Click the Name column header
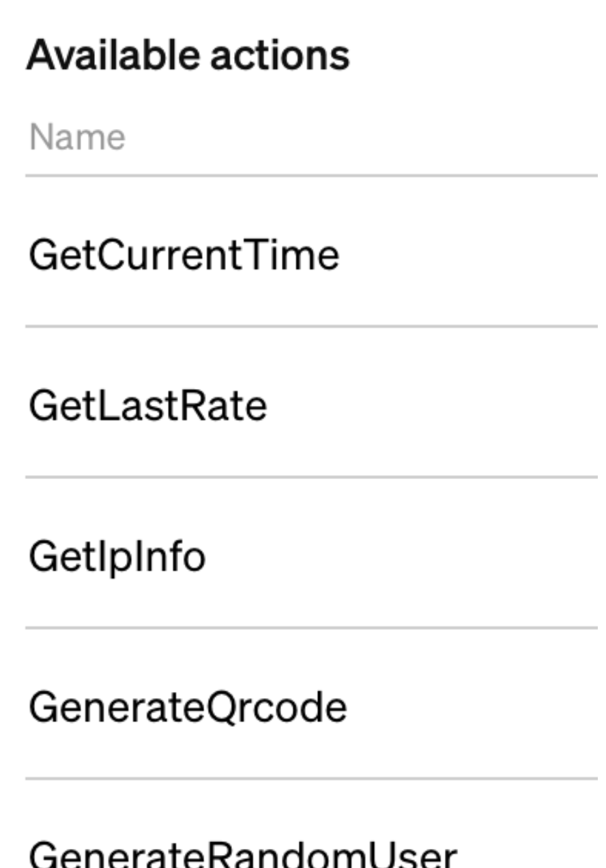606x868 pixels. click(77, 138)
